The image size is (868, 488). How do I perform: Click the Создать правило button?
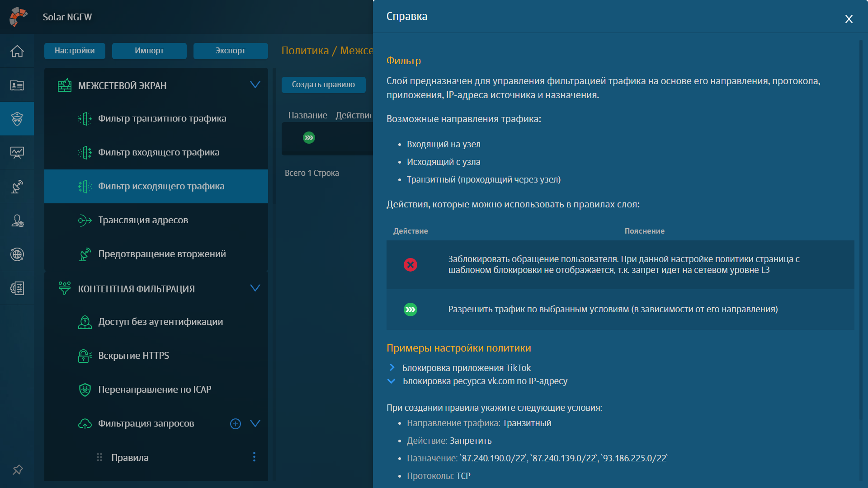click(x=323, y=84)
